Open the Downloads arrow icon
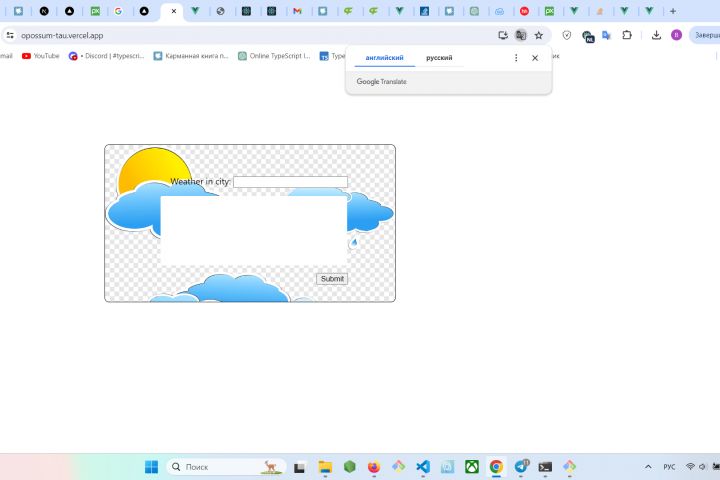The image size is (720, 480). pyautogui.click(x=656, y=35)
